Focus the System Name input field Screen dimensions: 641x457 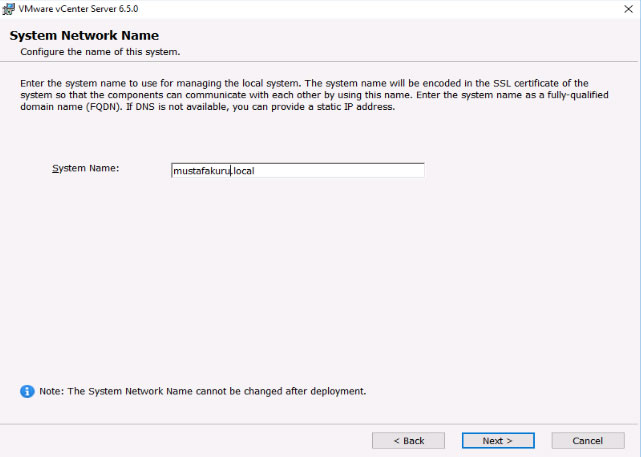pos(298,170)
